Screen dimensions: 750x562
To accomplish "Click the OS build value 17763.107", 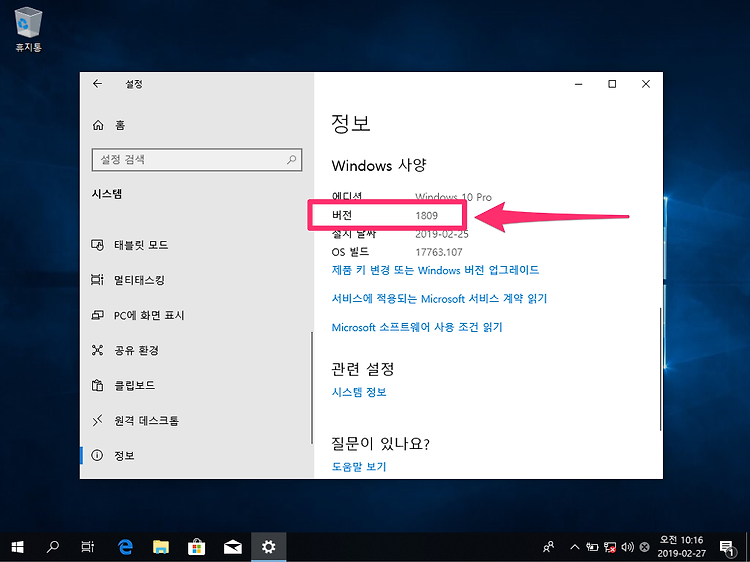I will pos(439,252).
